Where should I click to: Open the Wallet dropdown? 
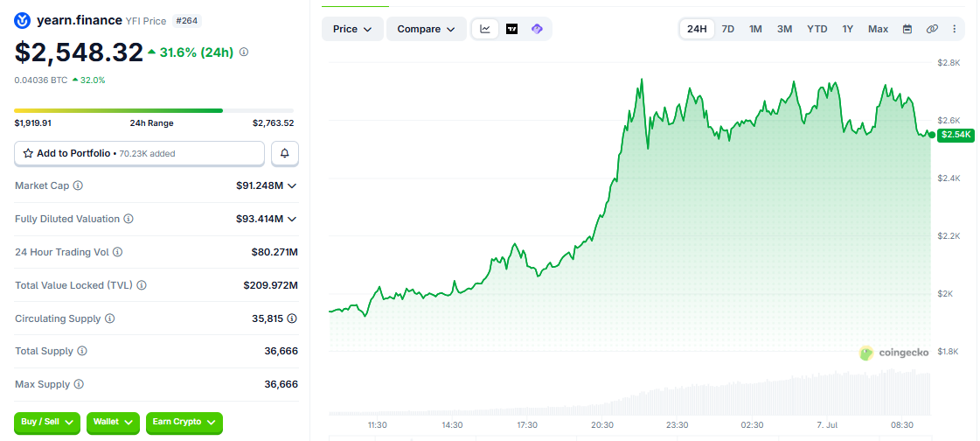point(113,423)
